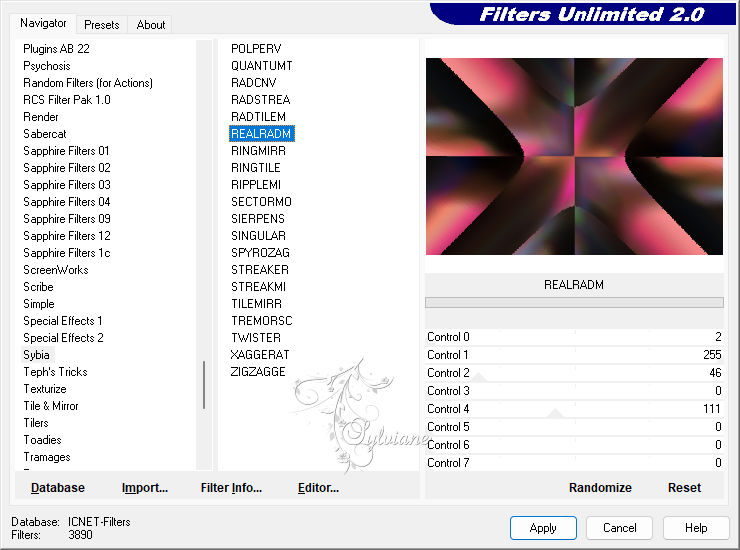Adjust the Control 2 slider
The image size is (740, 550).
[x=574, y=373]
